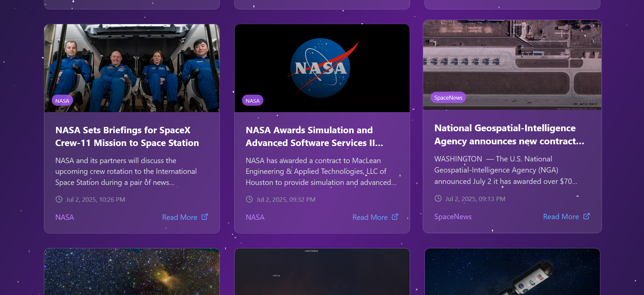This screenshot has height=295, width=644.
Task: Click summary starting NASA has awarded a contract
Action: click(321, 171)
